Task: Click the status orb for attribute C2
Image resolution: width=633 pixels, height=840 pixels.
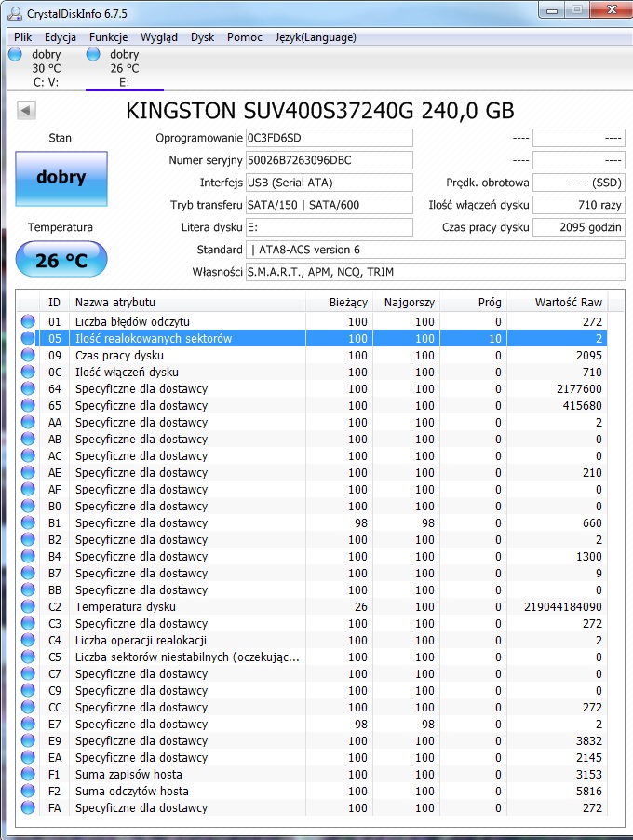Action: (28, 606)
